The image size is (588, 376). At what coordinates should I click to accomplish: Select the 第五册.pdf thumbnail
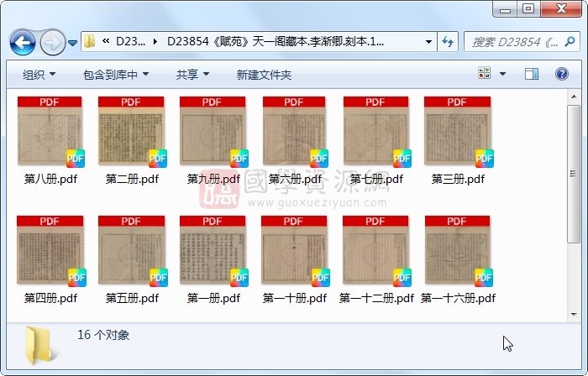click(x=132, y=251)
